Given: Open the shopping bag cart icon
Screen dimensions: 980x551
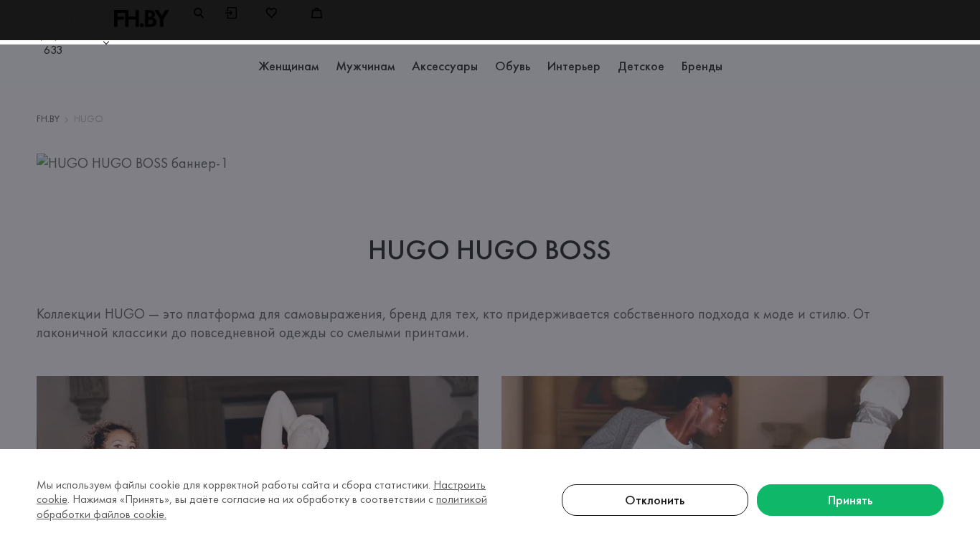Looking at the screenshot, I should pos(316,13).
